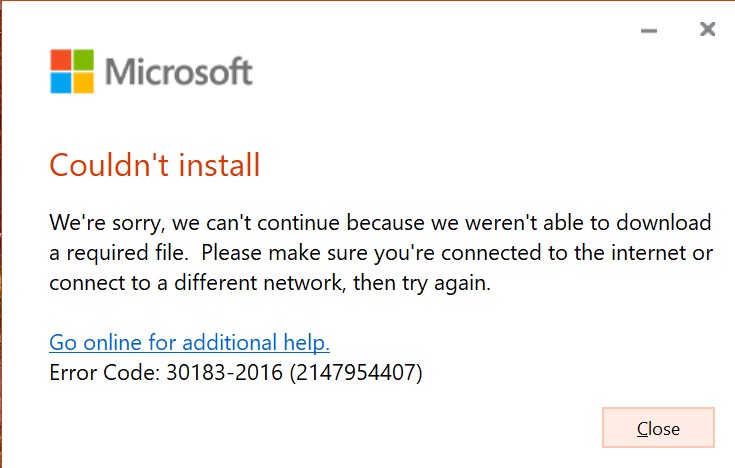
Task: Click the Microsoft wordmark text
Action: (179, 72)
